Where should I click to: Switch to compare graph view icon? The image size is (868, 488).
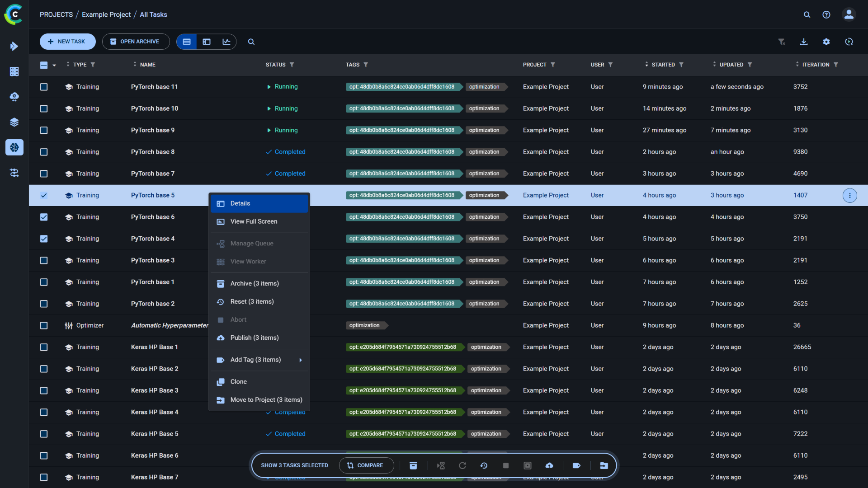coord(226,42)
